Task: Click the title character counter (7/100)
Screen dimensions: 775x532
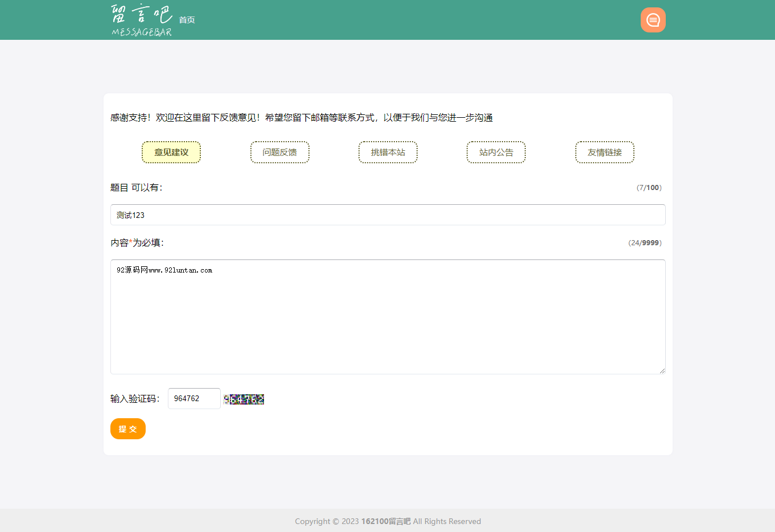Action: coord(649,188)
